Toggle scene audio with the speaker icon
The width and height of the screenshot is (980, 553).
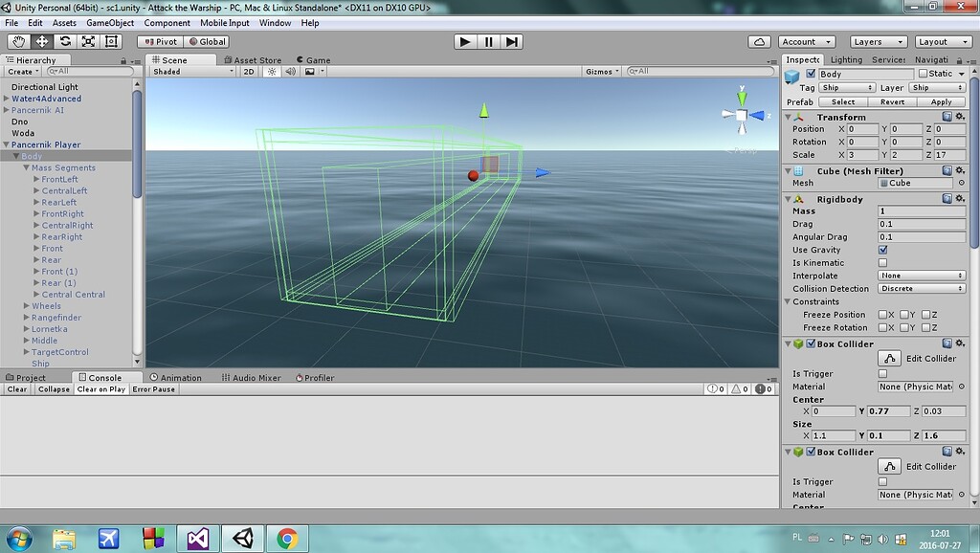(x=291, y=70)
